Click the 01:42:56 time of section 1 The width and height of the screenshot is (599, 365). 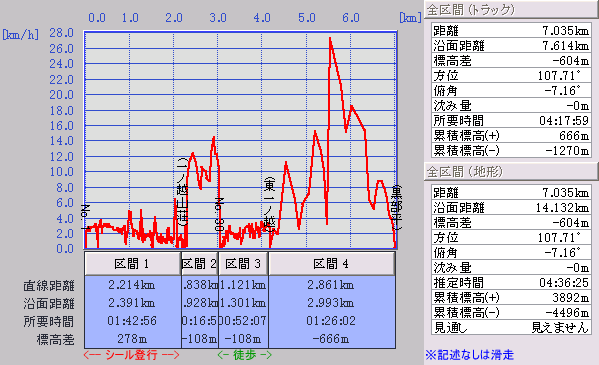(x=132, y=321)
